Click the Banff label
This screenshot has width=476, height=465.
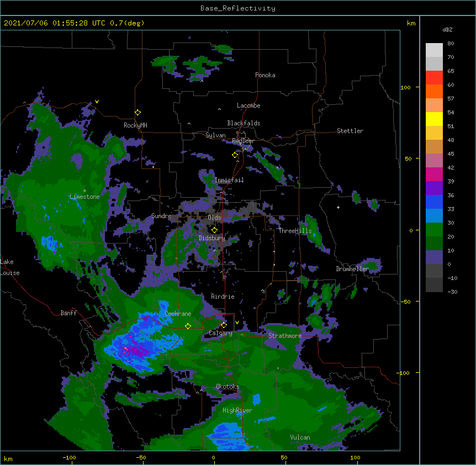68,313
